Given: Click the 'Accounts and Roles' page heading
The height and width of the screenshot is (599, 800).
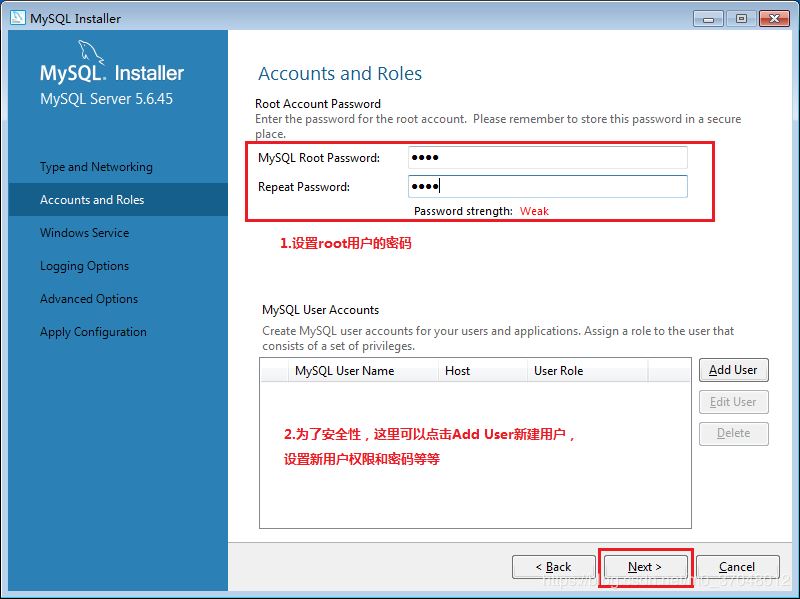Looking at the screenshot, I should coord(340,73).
